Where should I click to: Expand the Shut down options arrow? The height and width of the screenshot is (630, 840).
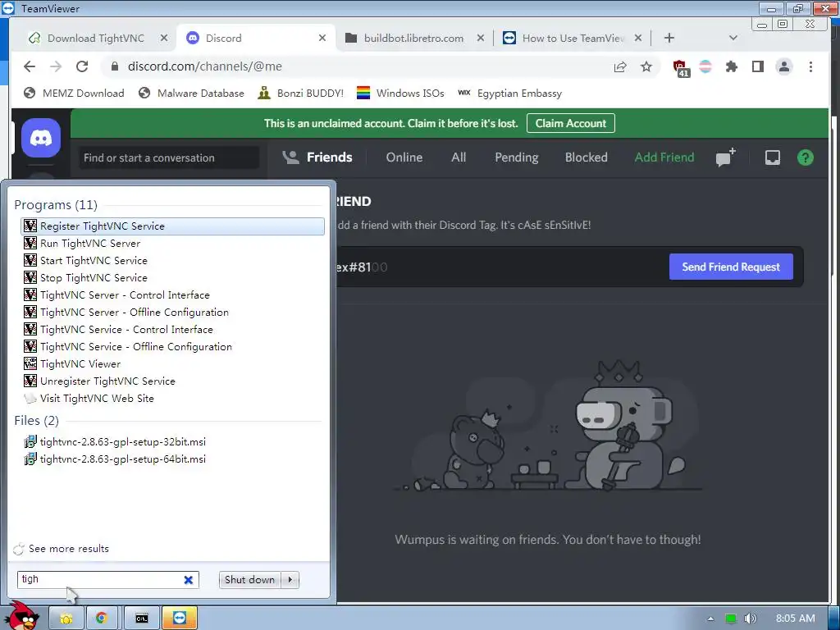tap(290, 580)
